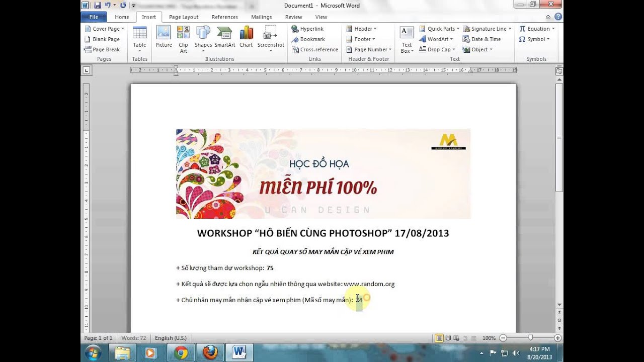Switch to the Home tab
Screen dimensions: 644x362
[x=122, y=17]
